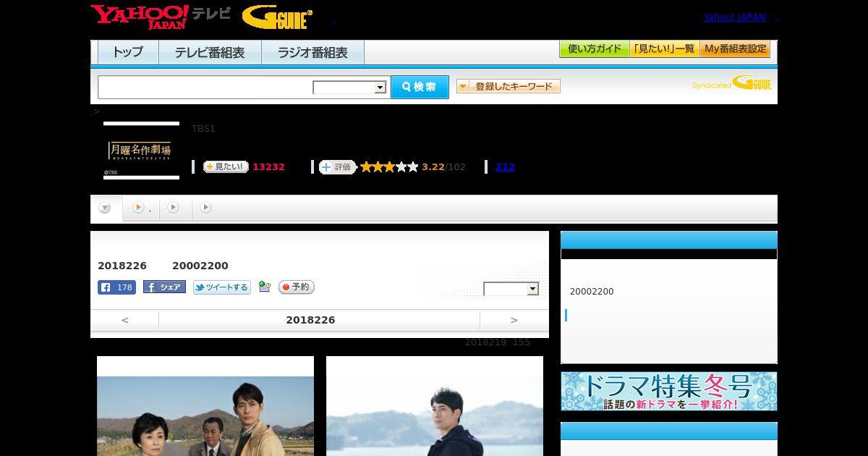This screenshot has height=456, width=868.
Task: Click the 2018226 date header
Action: click(x=310, y=320)
